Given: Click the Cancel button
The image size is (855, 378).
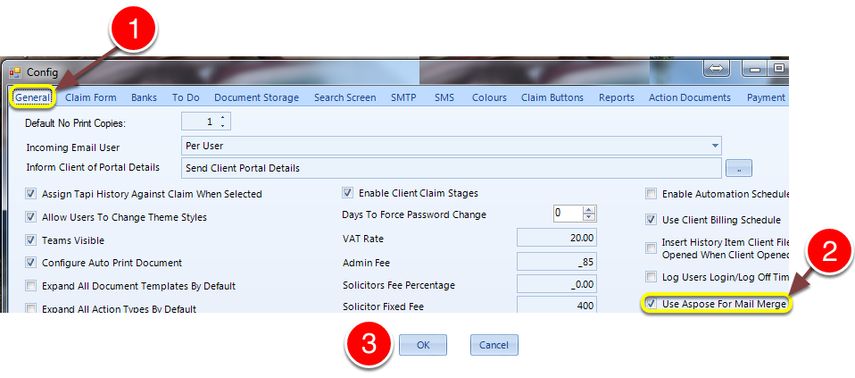Looking at the screenshot, I should (494, 345).
